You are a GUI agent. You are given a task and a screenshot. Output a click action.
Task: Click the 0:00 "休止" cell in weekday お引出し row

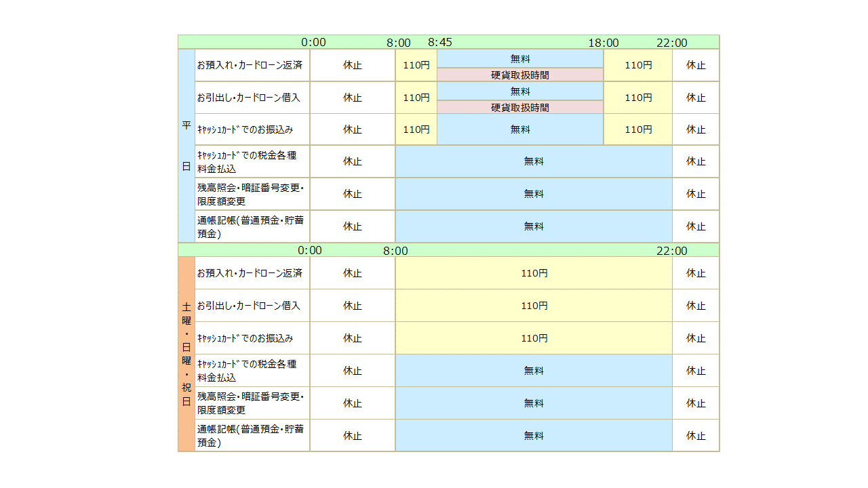coord(353,98)
